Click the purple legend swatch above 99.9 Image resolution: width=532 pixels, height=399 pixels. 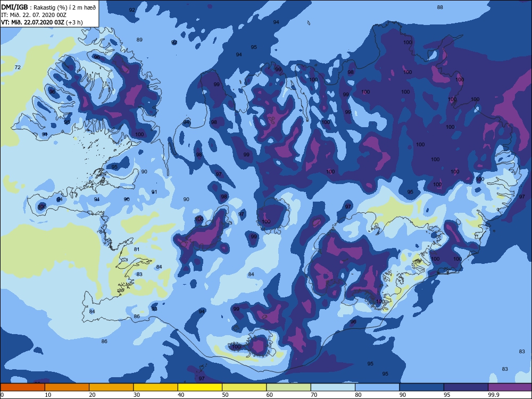[x=510, y=387]
